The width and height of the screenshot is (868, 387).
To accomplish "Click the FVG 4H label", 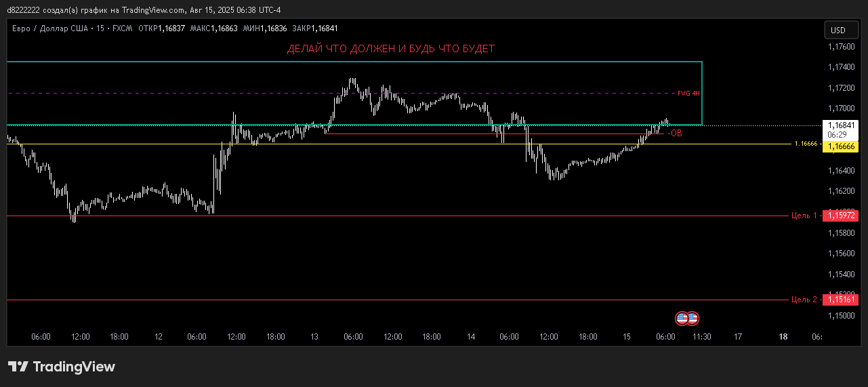I will (x=688, y=94).
